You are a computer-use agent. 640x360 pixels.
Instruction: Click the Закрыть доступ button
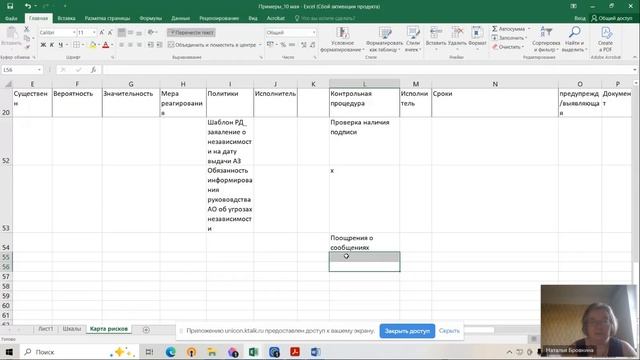coord(407,331)
